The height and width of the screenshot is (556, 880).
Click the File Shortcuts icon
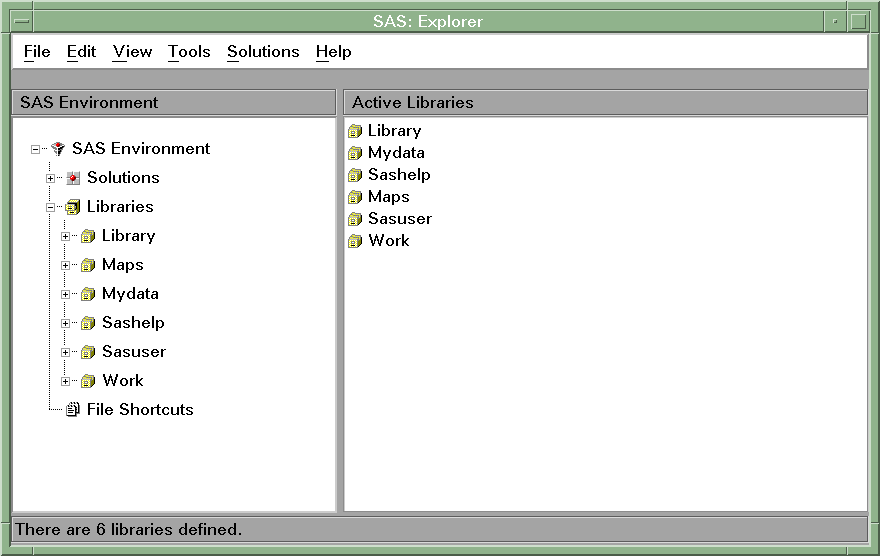(73, 410)
